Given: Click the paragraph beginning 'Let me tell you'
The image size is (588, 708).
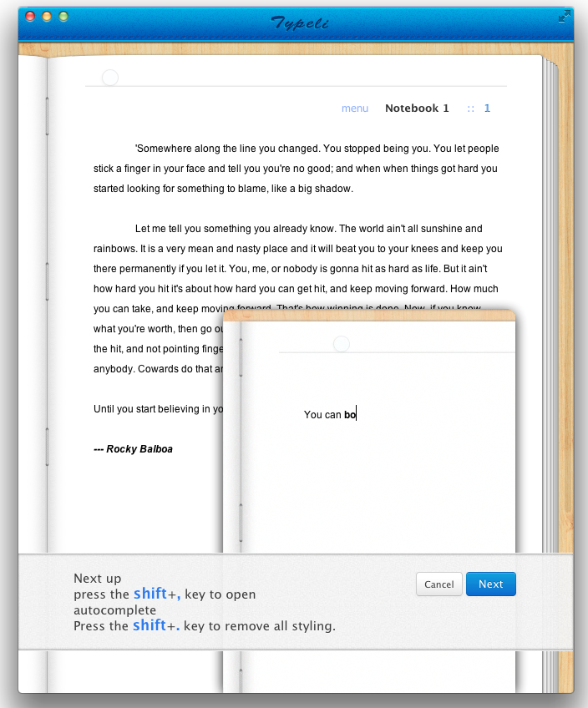Looking at the screenshot, I should (296, 269).
